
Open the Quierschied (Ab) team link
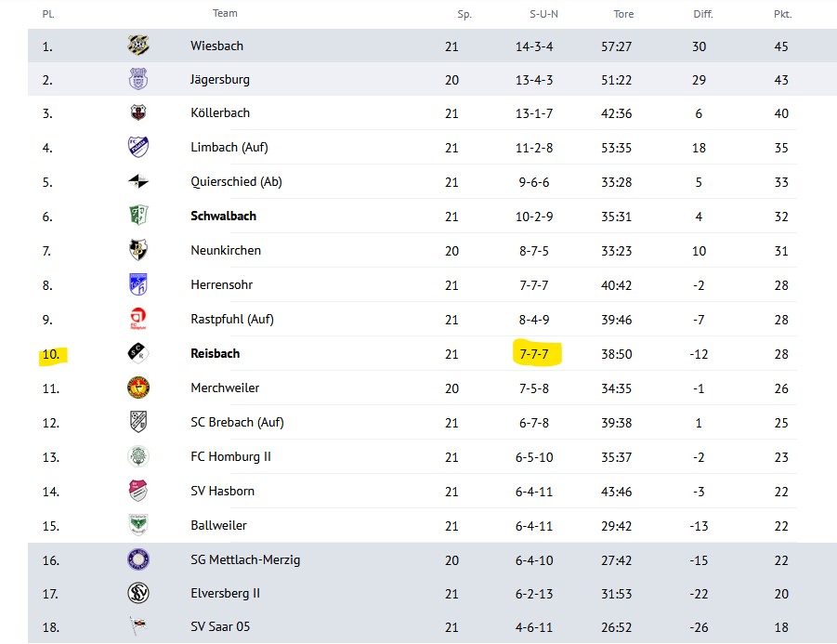point(236,182)
